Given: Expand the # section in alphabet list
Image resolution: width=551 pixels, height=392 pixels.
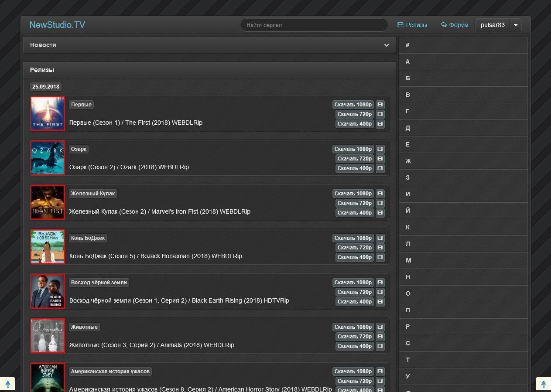Looking at the screenshot, I should pos(463,45).
